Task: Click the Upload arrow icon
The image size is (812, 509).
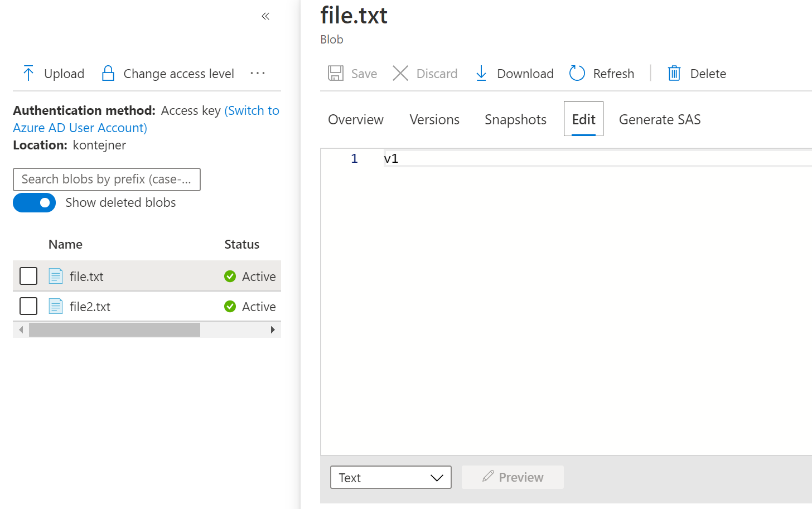Action: coord(28,74)
